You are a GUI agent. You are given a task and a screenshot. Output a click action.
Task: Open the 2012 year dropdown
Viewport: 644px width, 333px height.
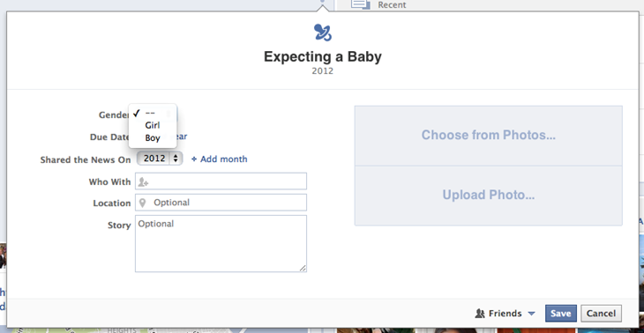click(x=160, y=159)
